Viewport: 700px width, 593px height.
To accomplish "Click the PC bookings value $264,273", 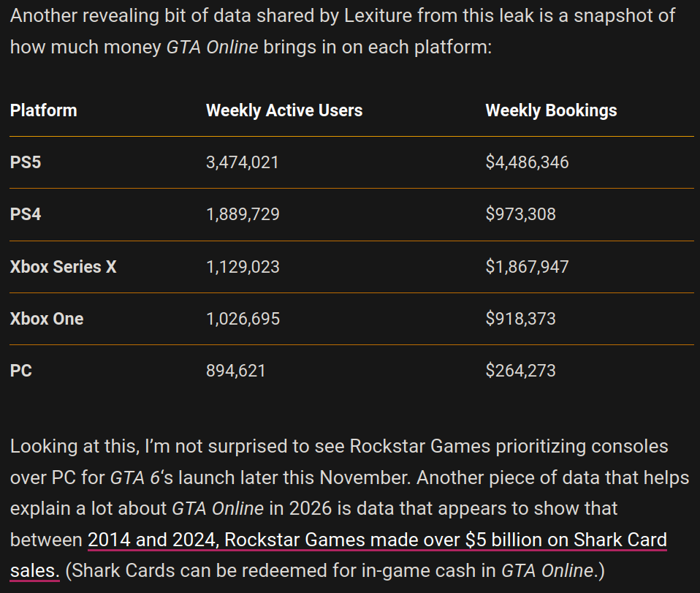I will (520, 371).
